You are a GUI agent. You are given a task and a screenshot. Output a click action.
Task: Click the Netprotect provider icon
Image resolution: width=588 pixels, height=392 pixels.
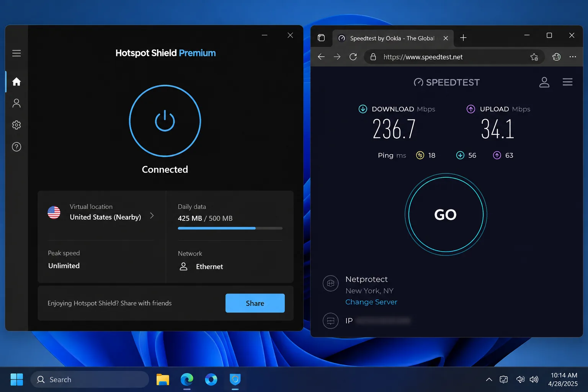point(331,284)
